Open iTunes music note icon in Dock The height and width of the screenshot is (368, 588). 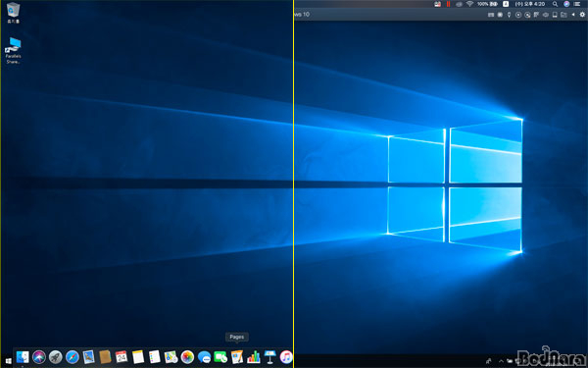click(286, 357)
